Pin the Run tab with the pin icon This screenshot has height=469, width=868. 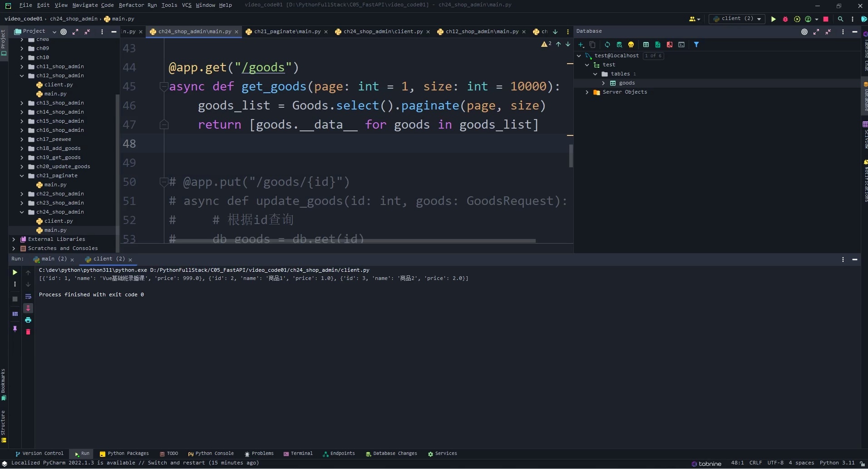pyautogui.click(x=15, y=329)
